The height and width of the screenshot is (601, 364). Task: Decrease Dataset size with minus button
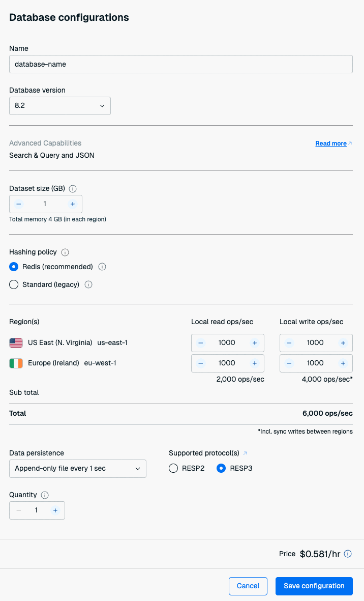click(19, 204)
